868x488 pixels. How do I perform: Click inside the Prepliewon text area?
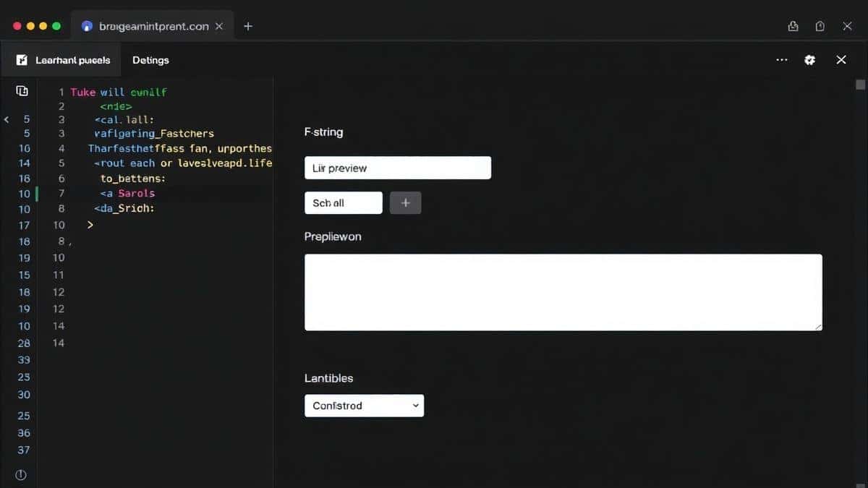click(563, 292)
